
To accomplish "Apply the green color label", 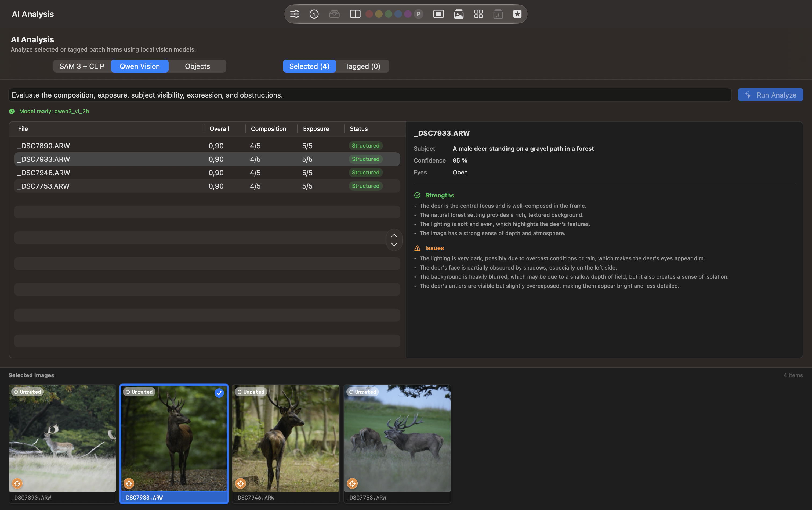I will click(388, 14).
